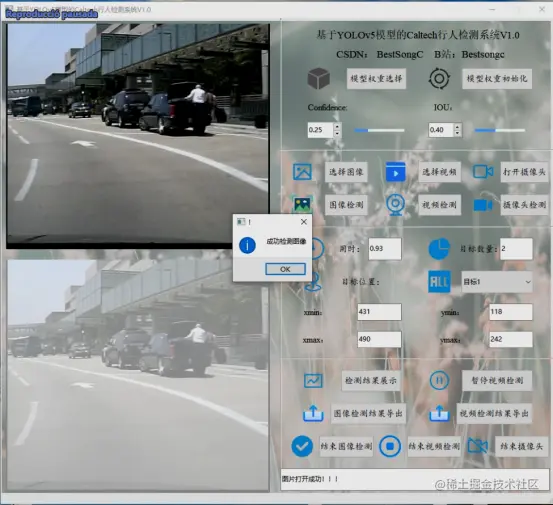This screenshot has width=553, height=505.
Task: Click the 暂停视频检测 button
Action: (497, 381)
